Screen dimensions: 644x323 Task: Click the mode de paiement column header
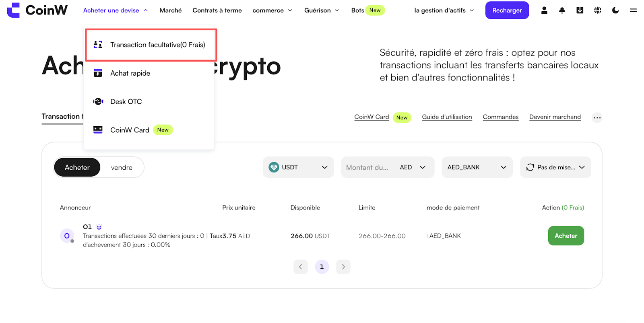coord(453,208)
